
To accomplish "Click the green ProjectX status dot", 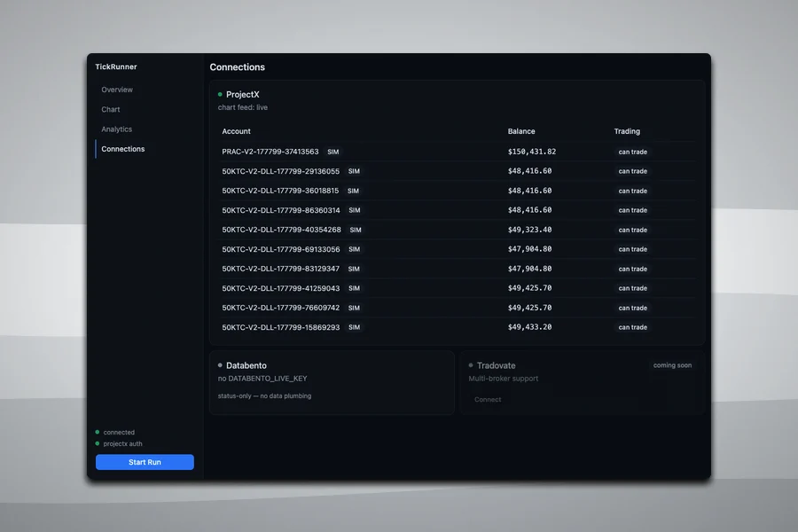I will tap(220, 94).
